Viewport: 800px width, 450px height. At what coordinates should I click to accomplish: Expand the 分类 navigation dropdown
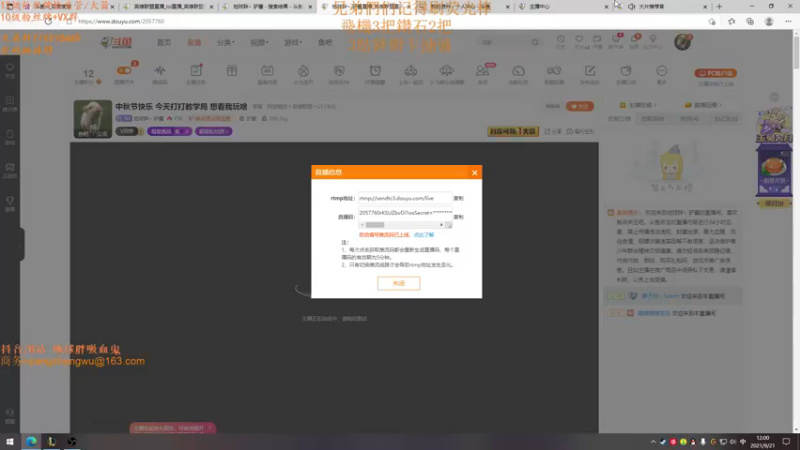tap(225, 43)
